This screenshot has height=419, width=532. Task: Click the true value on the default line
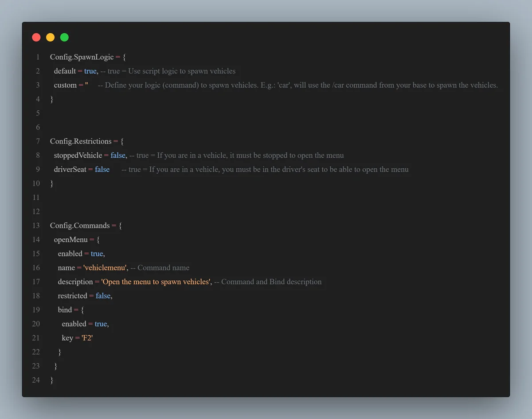90,71
